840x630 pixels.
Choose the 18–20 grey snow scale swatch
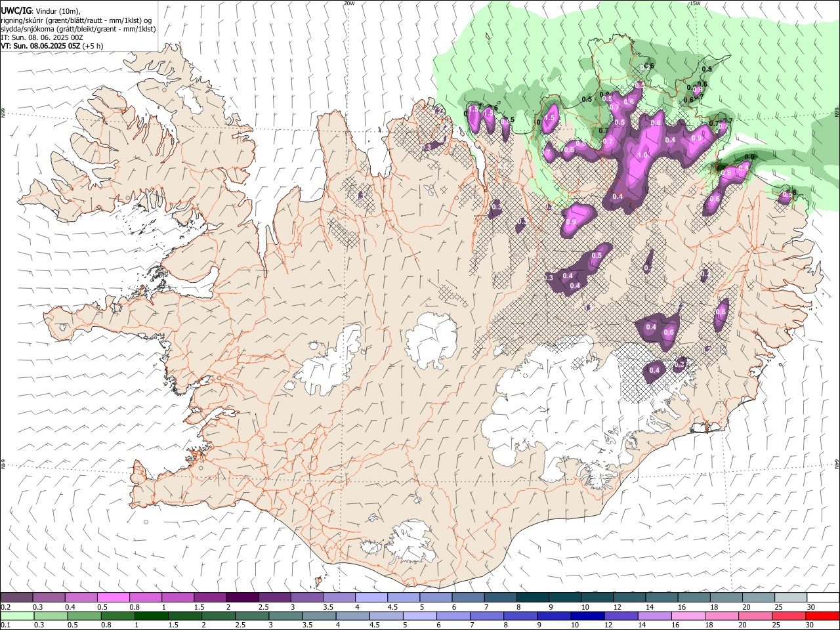pyautogui.click(x=726, y=598)
